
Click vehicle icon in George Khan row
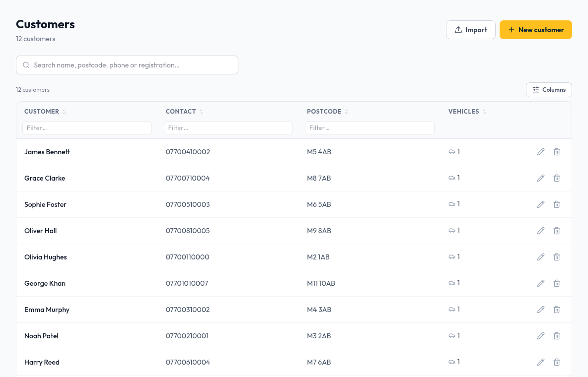pos(452,283)
